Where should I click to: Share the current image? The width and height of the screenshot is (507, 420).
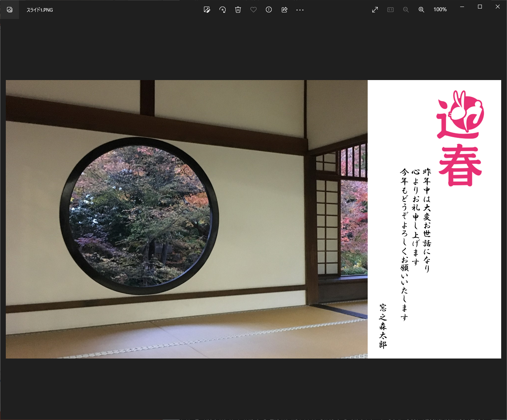tap(284, 10)
